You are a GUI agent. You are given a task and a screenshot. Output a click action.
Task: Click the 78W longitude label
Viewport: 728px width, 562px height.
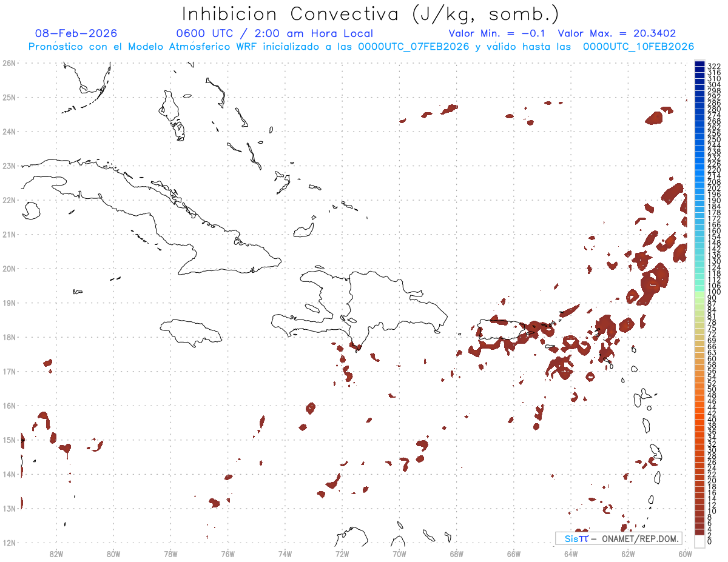pyautogui.click(x=170, y=554)
